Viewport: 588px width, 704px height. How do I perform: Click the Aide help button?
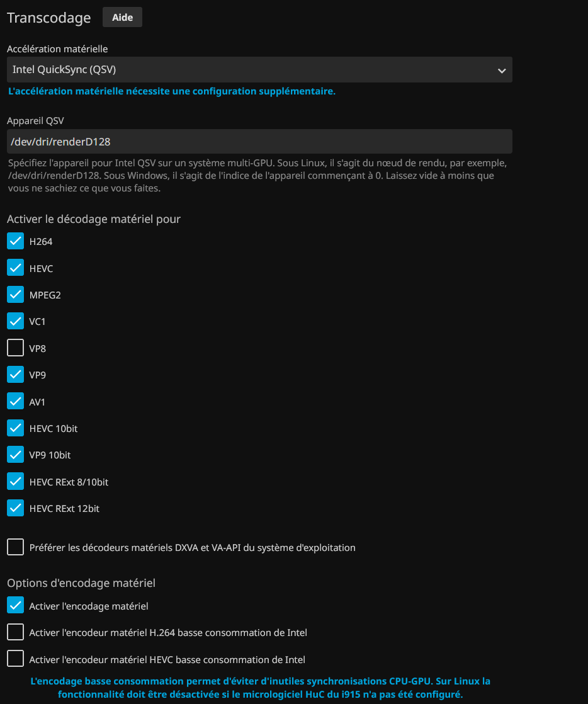[x=122, y=18]
